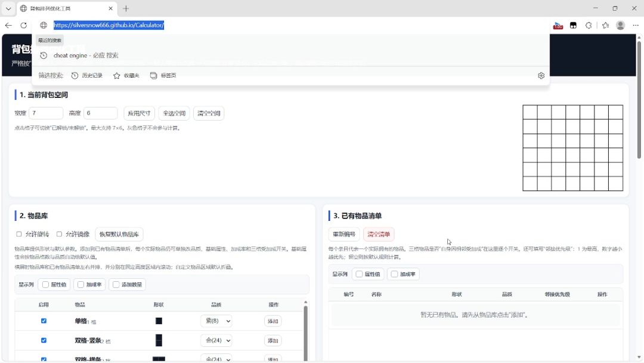This screenshot has height=363, width=644.
Task: Click the '2. 物品库' heading
Action: tap(33, 216)
